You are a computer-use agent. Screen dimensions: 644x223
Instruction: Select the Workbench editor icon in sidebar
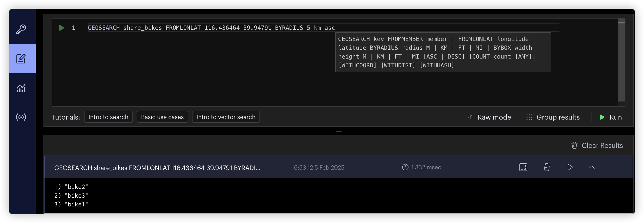21,59
